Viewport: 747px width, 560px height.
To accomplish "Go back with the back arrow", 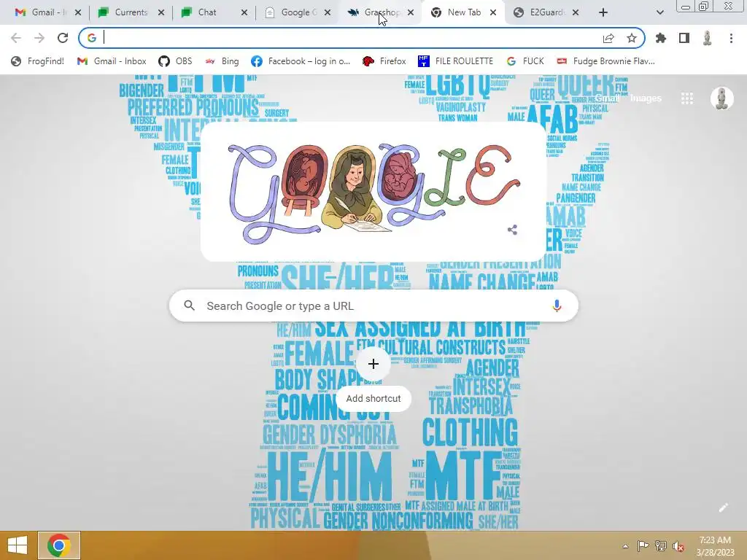I will pyautogui.click(x=16, y=38).
